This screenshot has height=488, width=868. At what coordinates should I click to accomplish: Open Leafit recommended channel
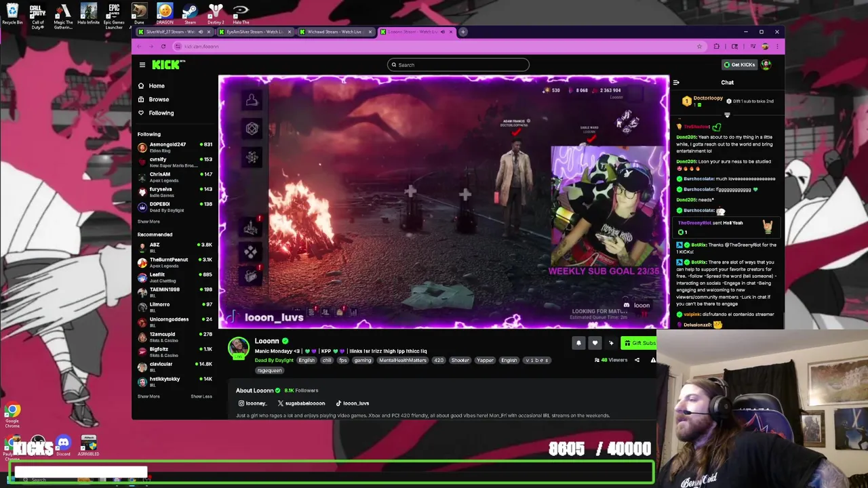pyautogui.click(x=175, y=277)
